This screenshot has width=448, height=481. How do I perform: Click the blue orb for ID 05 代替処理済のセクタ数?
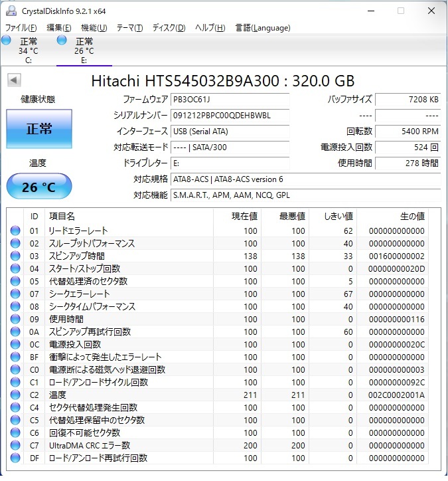15,281
